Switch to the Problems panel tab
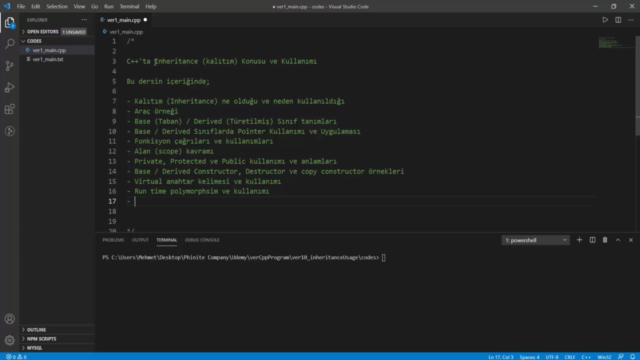Image resolution: width=640 pixels, height=360 pixels. tap(113, 240)
